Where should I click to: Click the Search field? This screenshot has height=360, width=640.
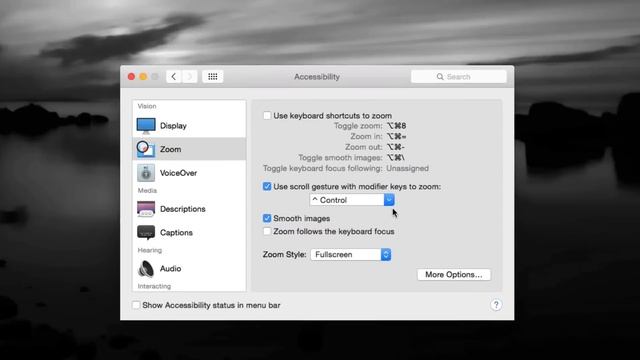(x=459, y=77)
